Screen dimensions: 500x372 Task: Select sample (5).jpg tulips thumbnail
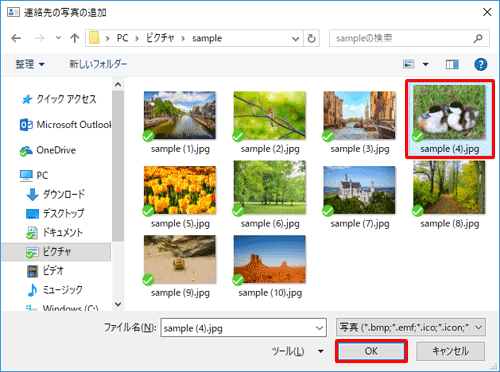click(x=180, y=190)
